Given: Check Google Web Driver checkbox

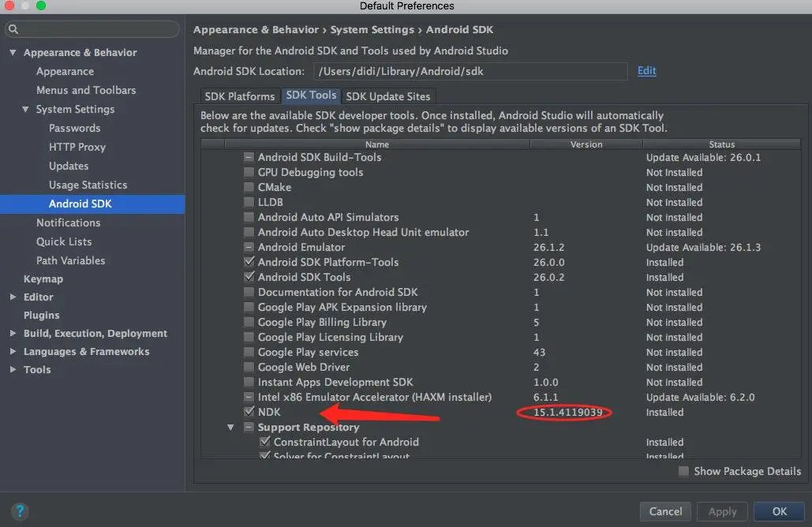Looking at the screenshot, I should pos(249,367).
